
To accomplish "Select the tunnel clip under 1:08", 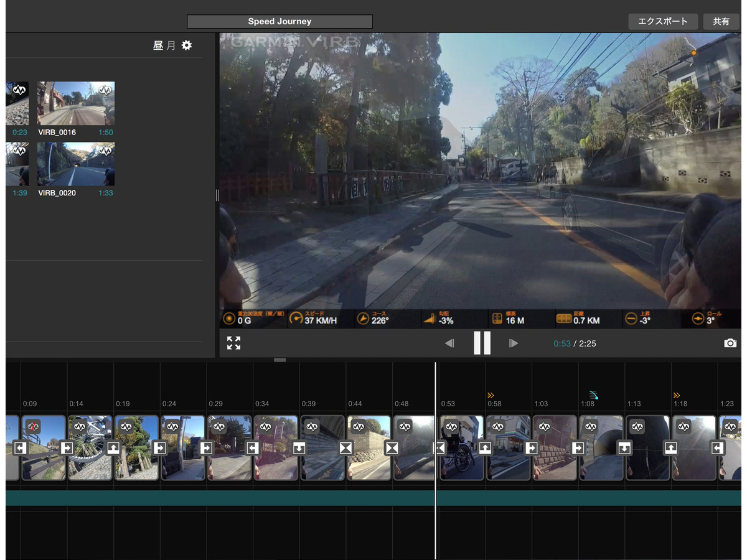I will pos(601,448).
